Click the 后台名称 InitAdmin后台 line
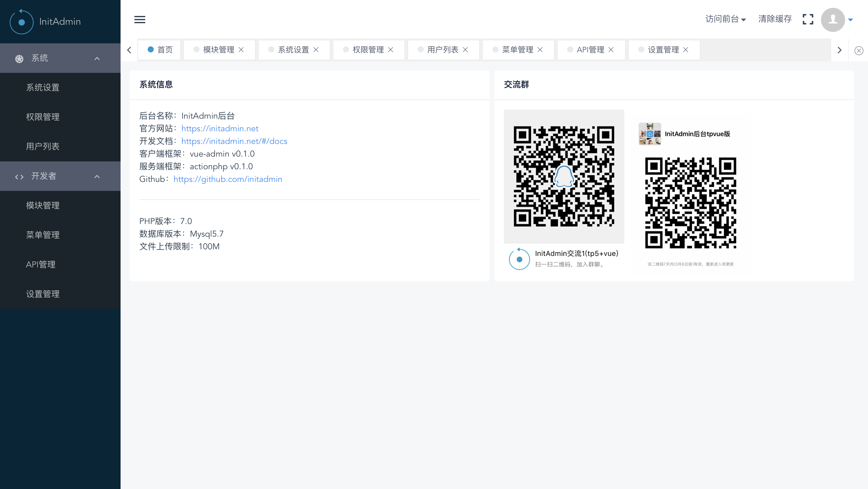 pyautogui.click(x=187, y=116)
